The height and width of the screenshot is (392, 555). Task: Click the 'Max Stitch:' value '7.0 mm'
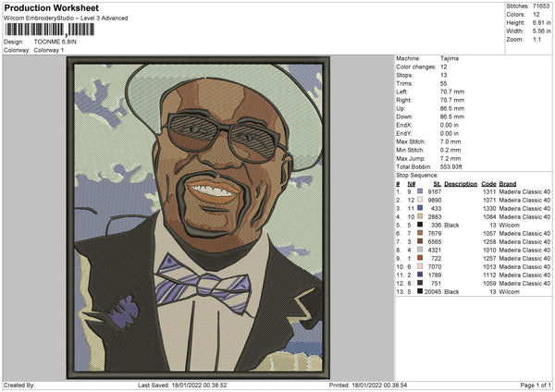click(x=450, y=141)
